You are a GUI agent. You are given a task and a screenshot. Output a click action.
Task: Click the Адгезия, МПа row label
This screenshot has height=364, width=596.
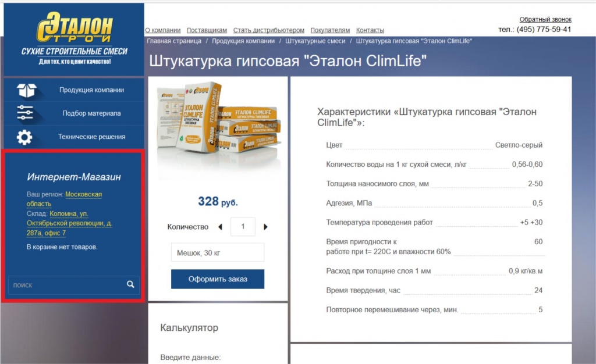[349, 203]
